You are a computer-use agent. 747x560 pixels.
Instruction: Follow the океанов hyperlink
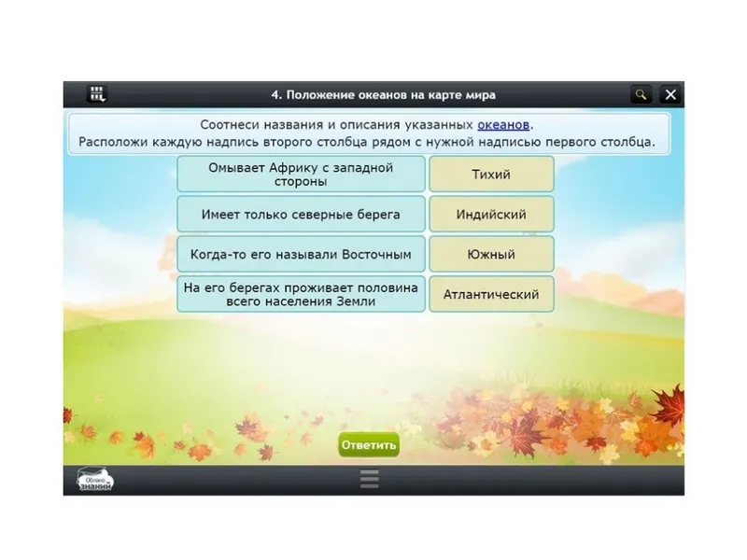tap(503, 125)
